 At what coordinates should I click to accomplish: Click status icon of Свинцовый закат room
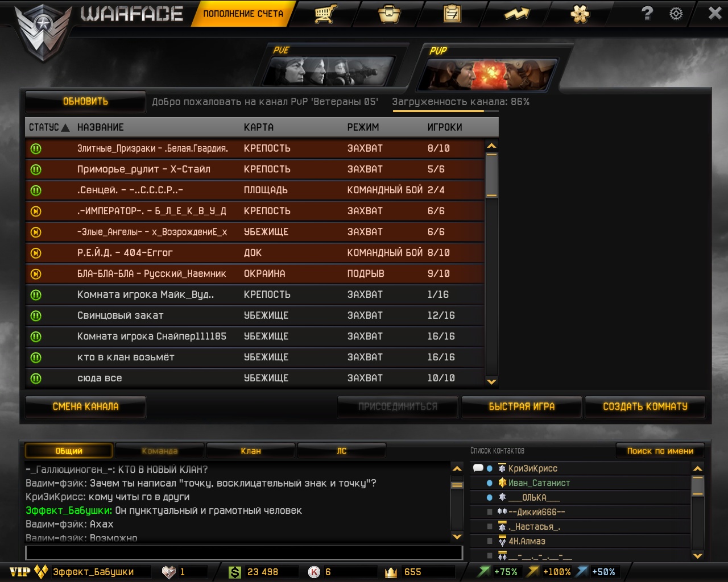36,315
